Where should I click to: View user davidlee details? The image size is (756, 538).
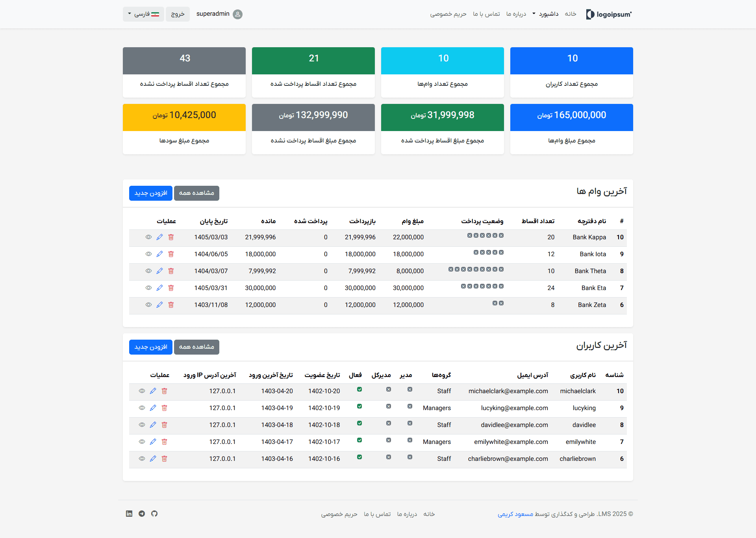[x=142, y=425]
